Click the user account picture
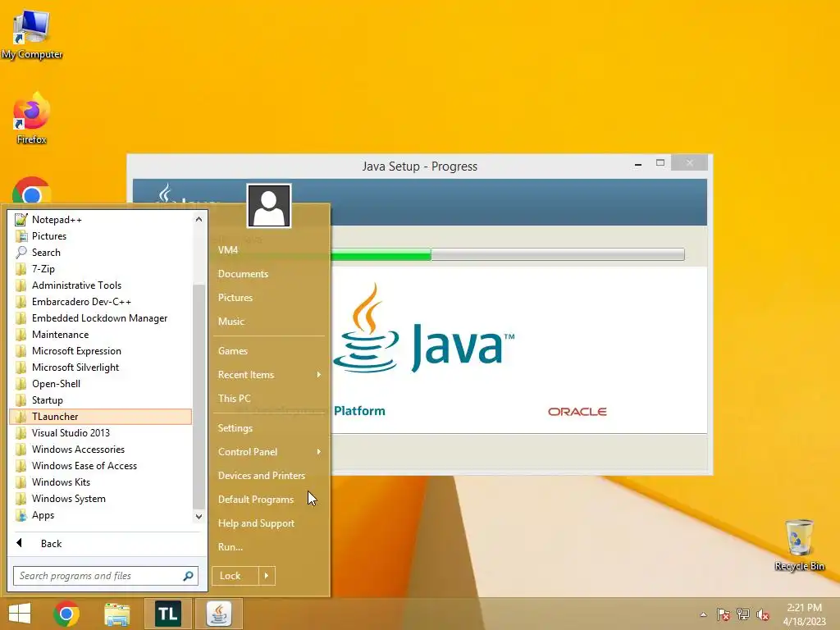This screenshot has height=630, width=840. [269, 206]
